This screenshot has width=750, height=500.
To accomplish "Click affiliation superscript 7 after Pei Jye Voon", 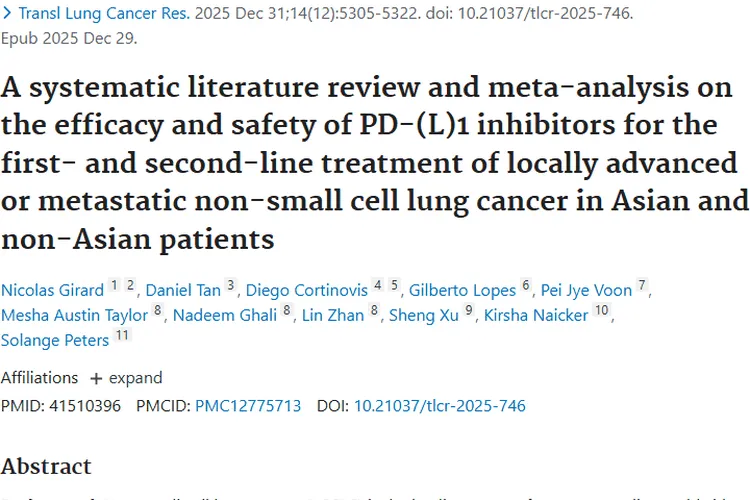I will click(x=643, y=286).
